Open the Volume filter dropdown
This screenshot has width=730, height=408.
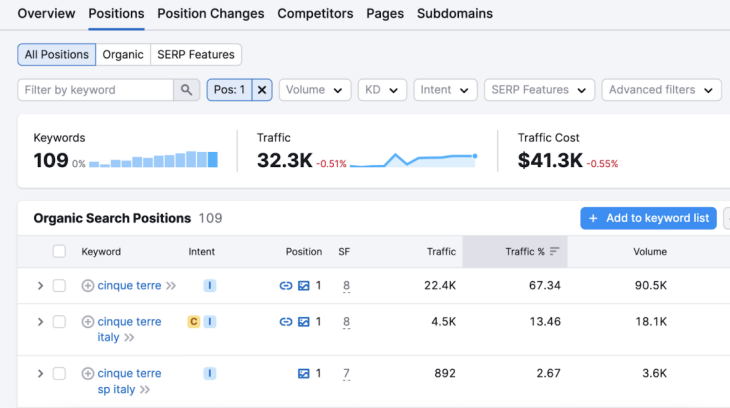point(315,90)
